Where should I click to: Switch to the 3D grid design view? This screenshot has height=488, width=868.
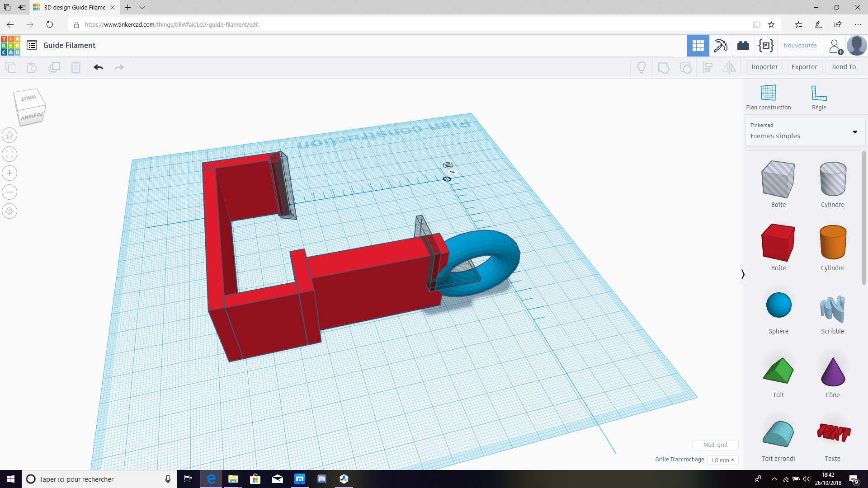[x=698, y=46]
